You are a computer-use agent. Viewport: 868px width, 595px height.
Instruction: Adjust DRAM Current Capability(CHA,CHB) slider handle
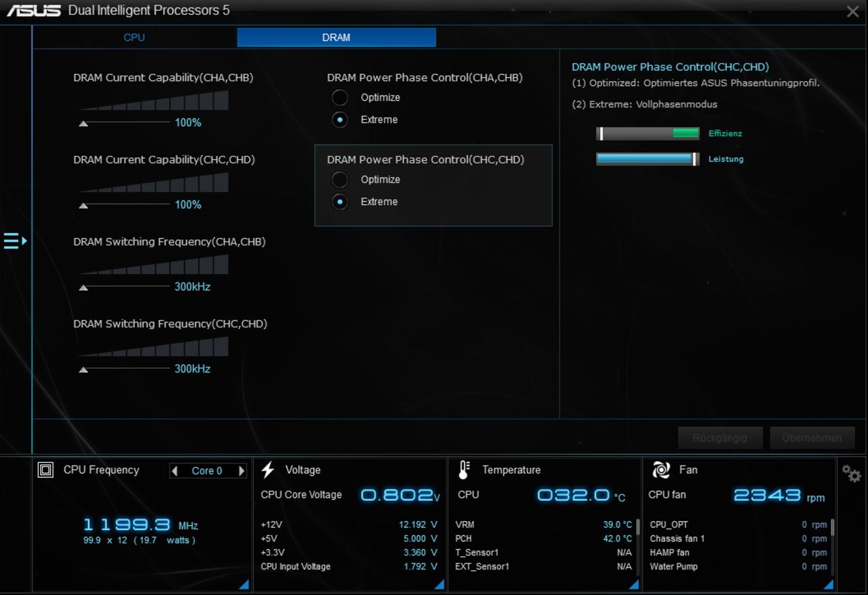tap(83, 124)
